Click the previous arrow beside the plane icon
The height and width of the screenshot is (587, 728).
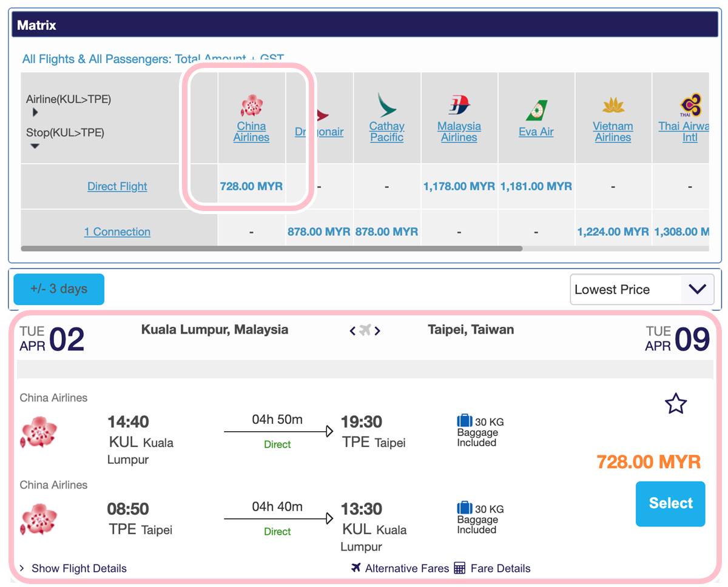[352, 330]
